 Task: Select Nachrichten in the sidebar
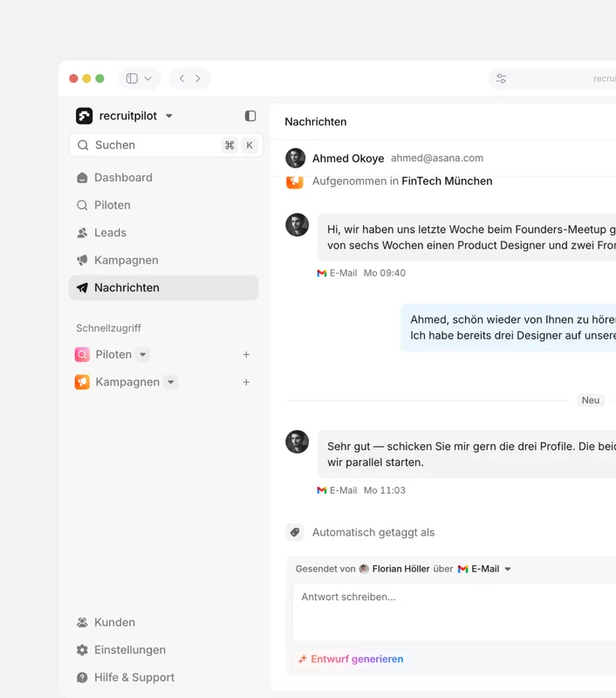[x=163, y=288]
